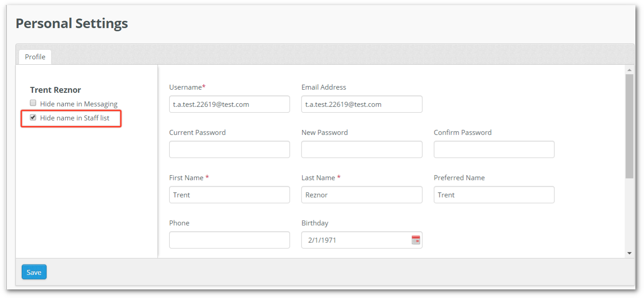
Task: Click the vertical scrollbar thumb
Action: (629, 126)
